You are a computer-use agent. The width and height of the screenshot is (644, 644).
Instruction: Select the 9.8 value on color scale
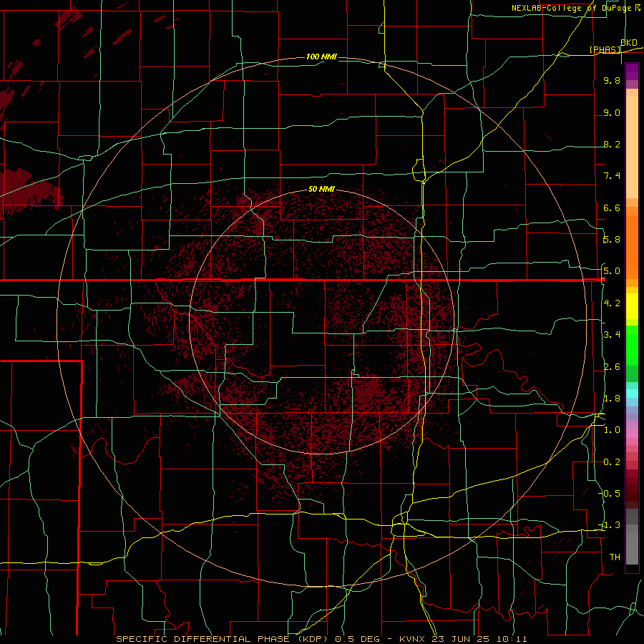pyautogui.click(x=612, y=80)
